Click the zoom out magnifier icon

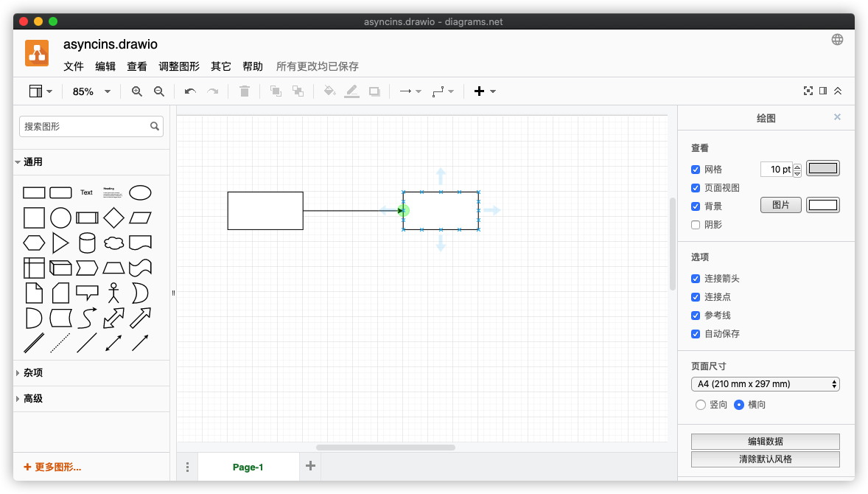(158, 91)
